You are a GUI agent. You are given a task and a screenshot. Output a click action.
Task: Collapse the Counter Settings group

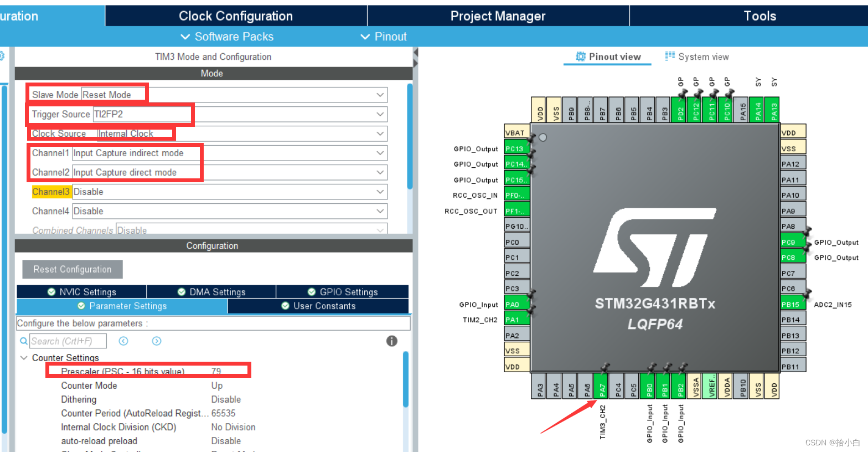pyautogui.click(x=24, y=358)
